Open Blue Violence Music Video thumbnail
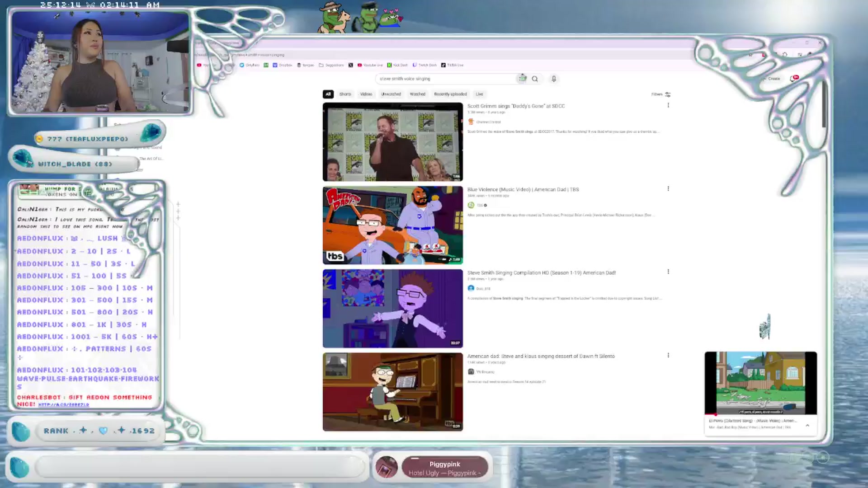 tap(393, 225)
